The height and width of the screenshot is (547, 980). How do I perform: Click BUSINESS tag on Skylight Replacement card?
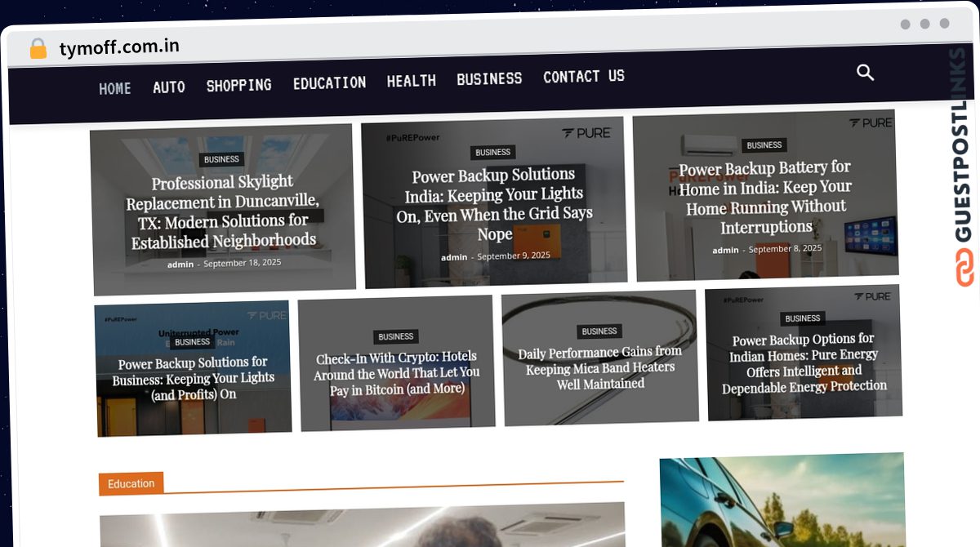(221, 159)
